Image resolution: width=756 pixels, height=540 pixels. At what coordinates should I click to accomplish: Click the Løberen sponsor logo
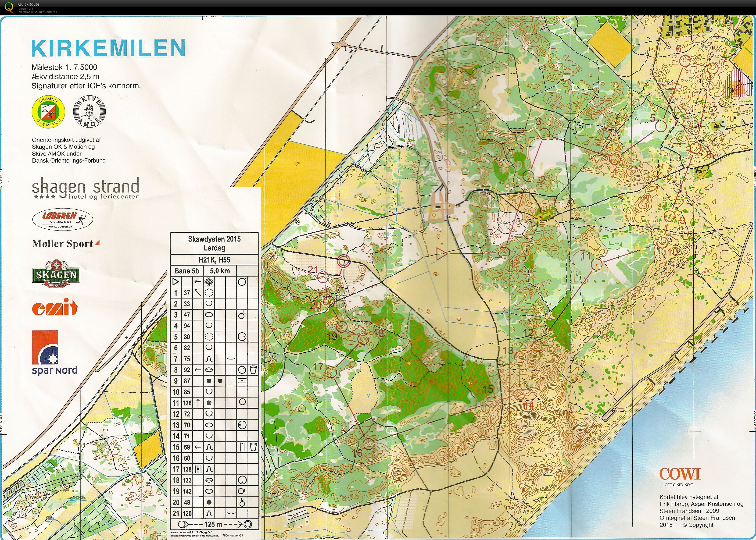63,220
